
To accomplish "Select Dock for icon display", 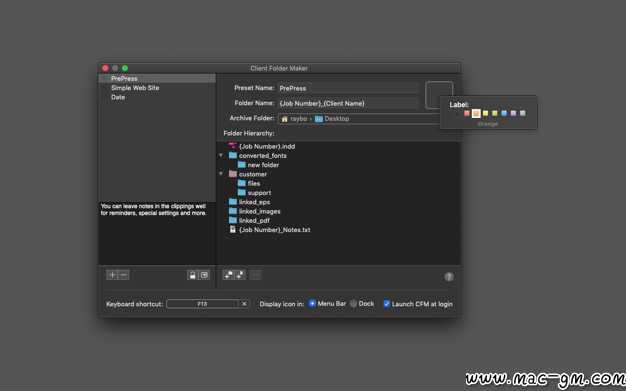I will tap(353, 304).
